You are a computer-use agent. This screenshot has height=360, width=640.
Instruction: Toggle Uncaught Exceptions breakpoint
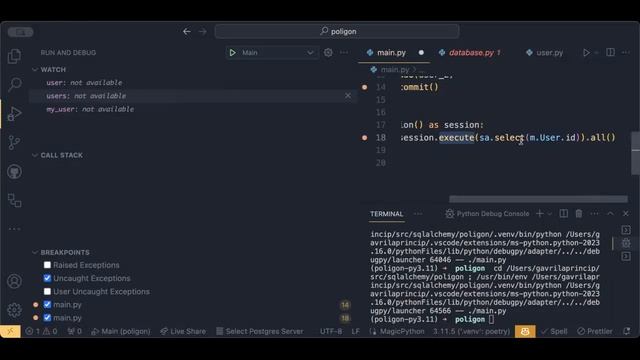tap(47, 278)
